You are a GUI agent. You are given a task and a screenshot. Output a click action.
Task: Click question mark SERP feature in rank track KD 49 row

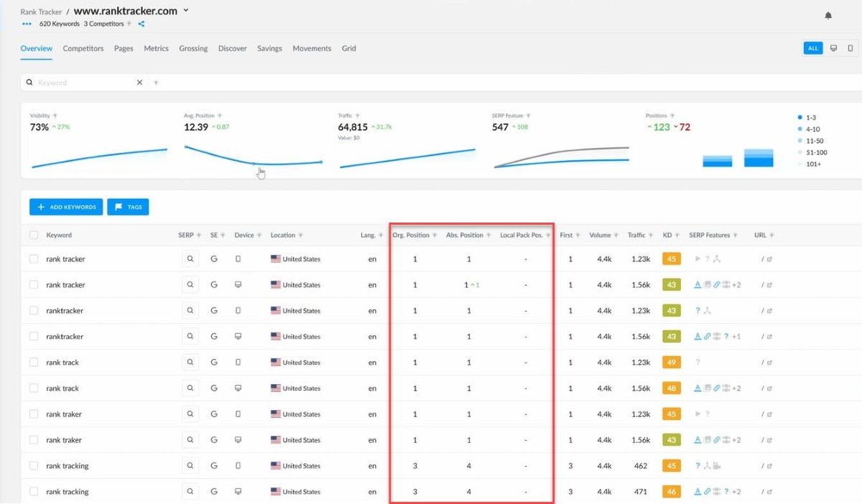[x=698, y=363]
